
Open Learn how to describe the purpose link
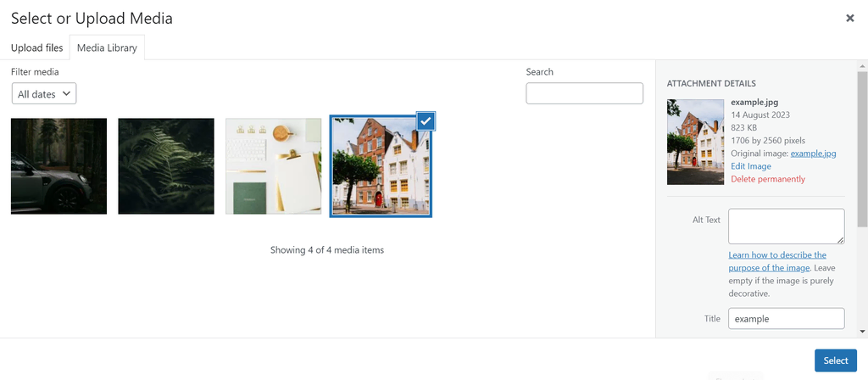click(x=777, y=261)
